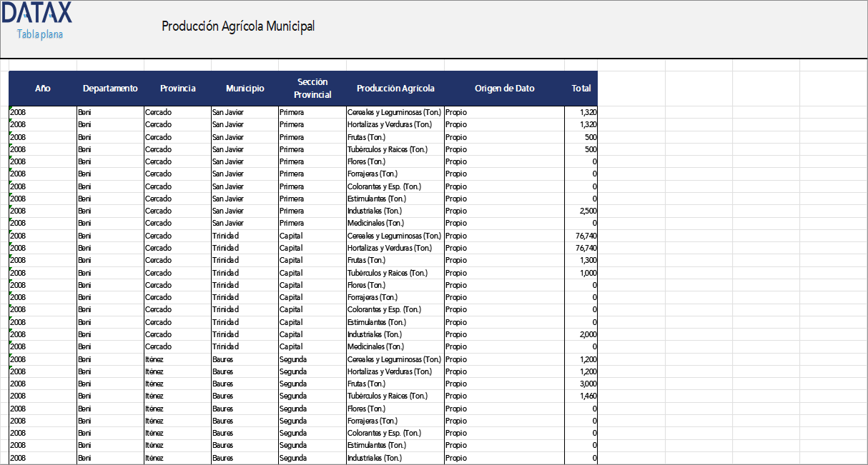Select the Total column header
The width and height of the screenshot is (868, 465).
click(x=581, y=88)
